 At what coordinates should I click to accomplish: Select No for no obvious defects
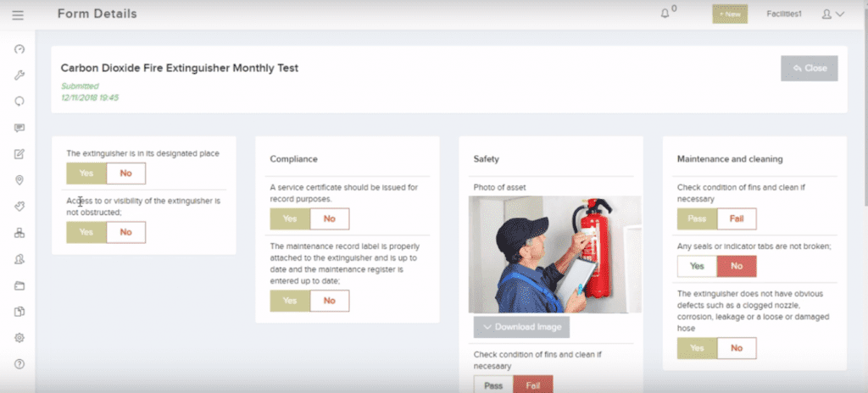(737, 348)
